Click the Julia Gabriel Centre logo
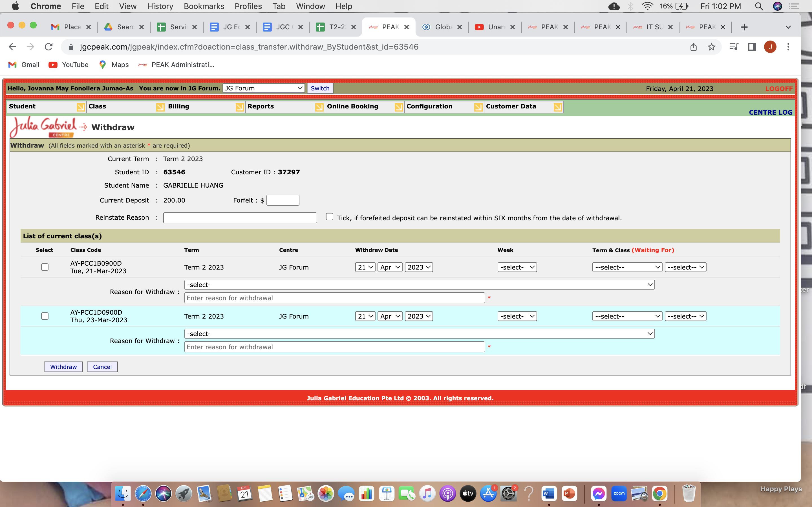Screen dimensions: 812x507 point(44,127)
